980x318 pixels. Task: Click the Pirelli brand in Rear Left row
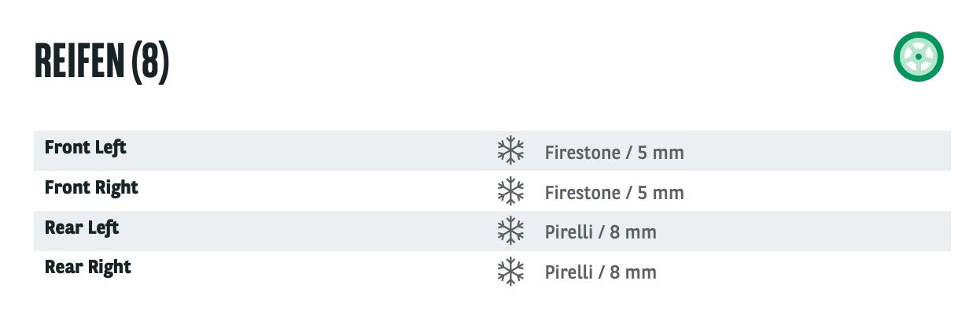coord(569,233)
